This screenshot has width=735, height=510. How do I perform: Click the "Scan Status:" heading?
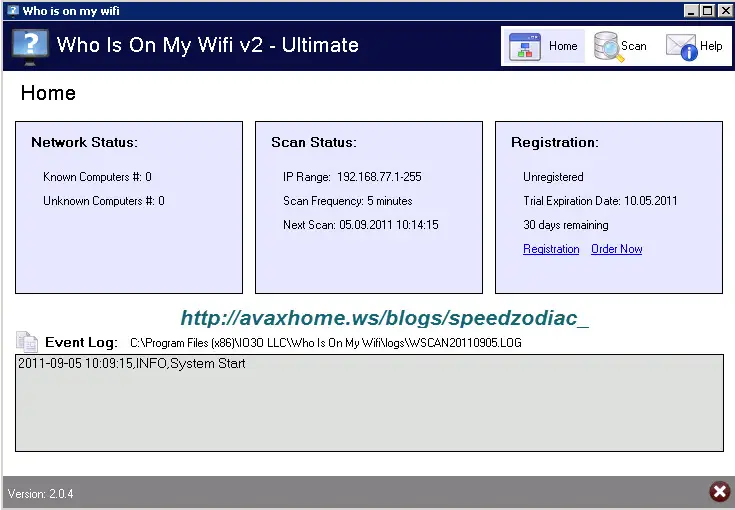(314, 142)
